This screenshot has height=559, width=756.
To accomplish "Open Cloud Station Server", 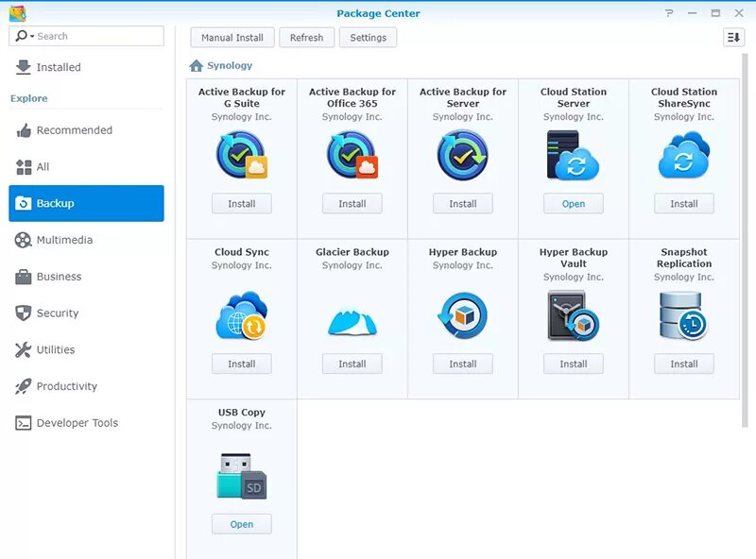I will (x=574, y=203).
